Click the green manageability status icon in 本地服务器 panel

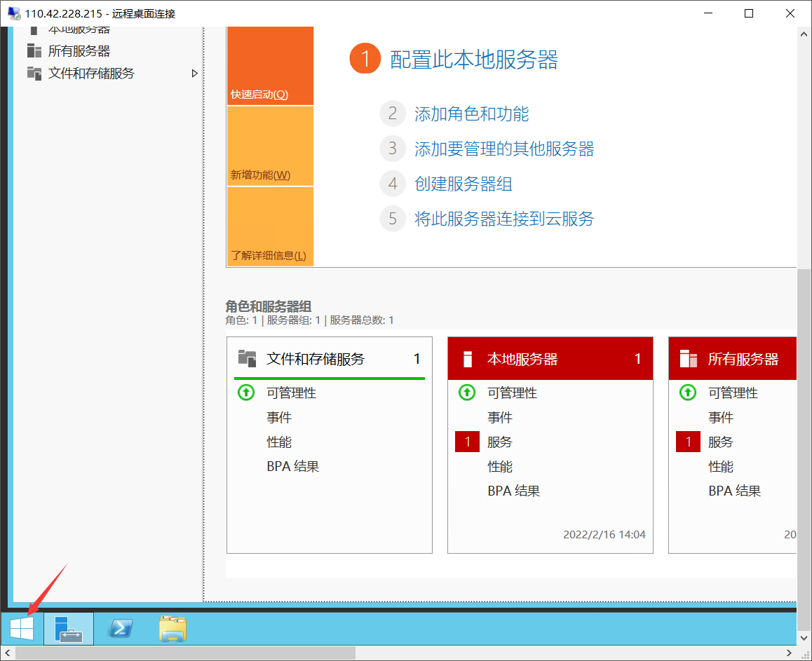click(x=466, y=393)
